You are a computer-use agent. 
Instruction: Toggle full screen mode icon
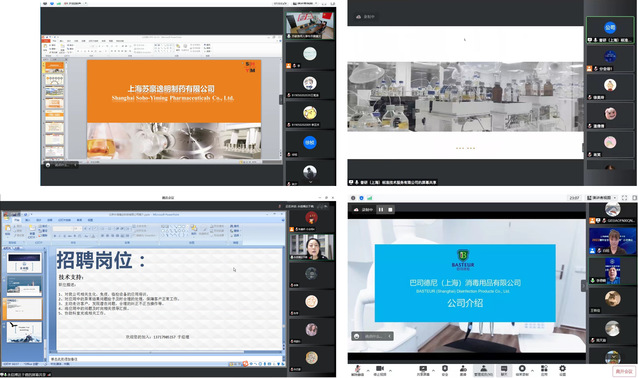tap(625, 198)
